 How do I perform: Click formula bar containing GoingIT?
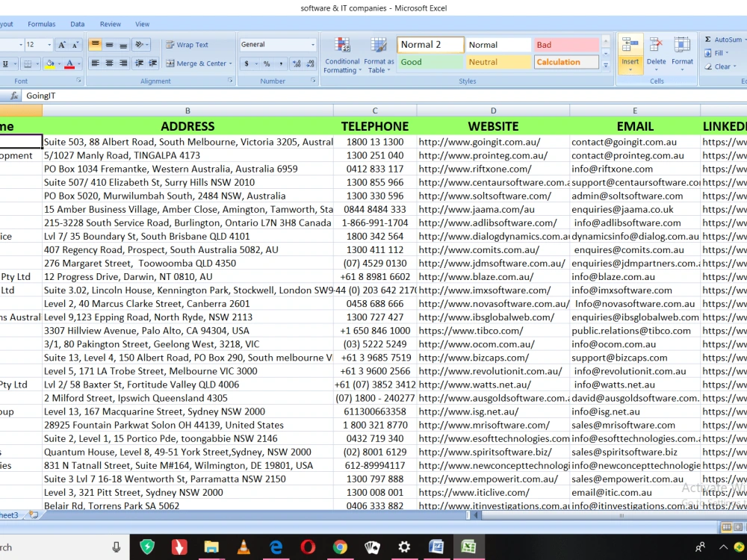pyautogui.click(x=385, y=96)
